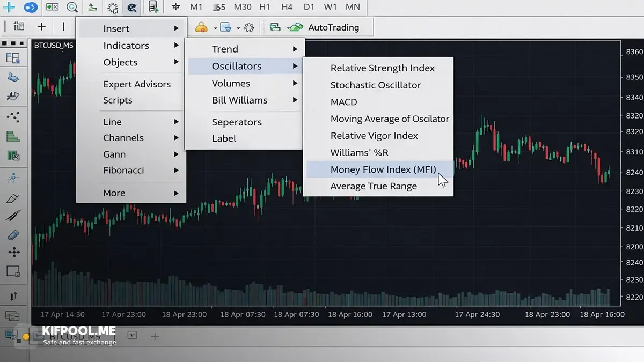
Task: Switch chart timeframe to M30
Action: pyautogui.click(x=243, y=8)
